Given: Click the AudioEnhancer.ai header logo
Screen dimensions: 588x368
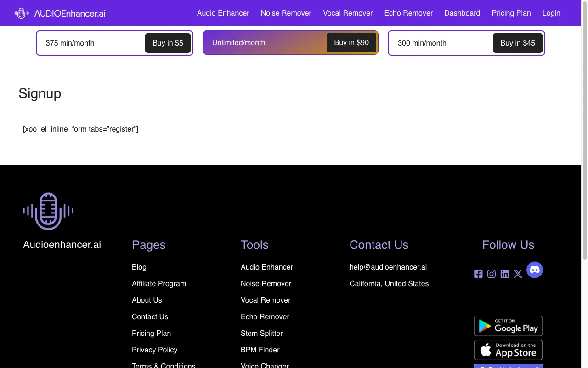Looking at the screenshot, I should click(60, 13).
